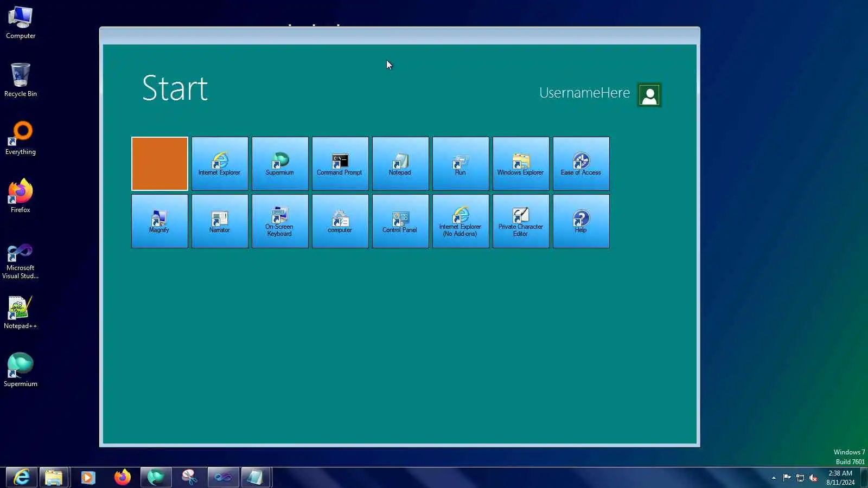Open File Explorer from the taskbar
868x488 pixels.
[x=54, y=478]
